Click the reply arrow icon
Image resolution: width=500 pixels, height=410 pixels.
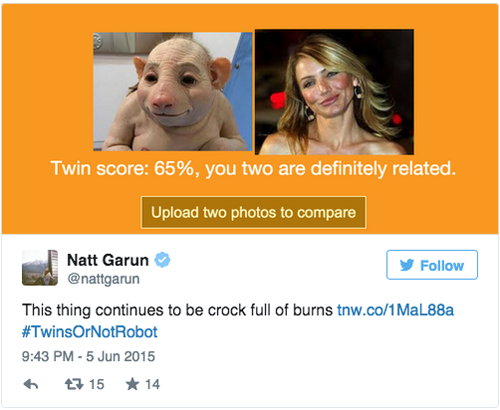click(x=31, y=384)
